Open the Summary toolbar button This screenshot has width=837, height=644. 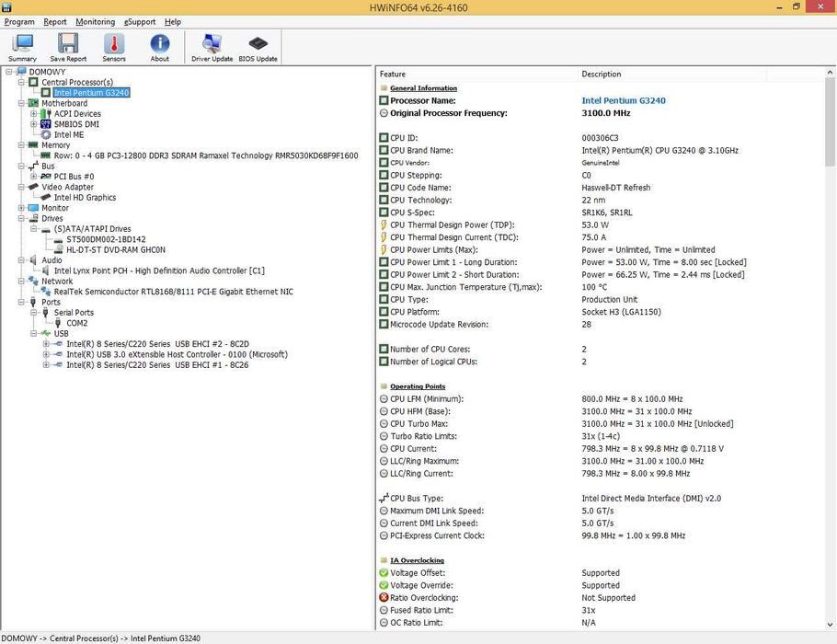[22, 48]
